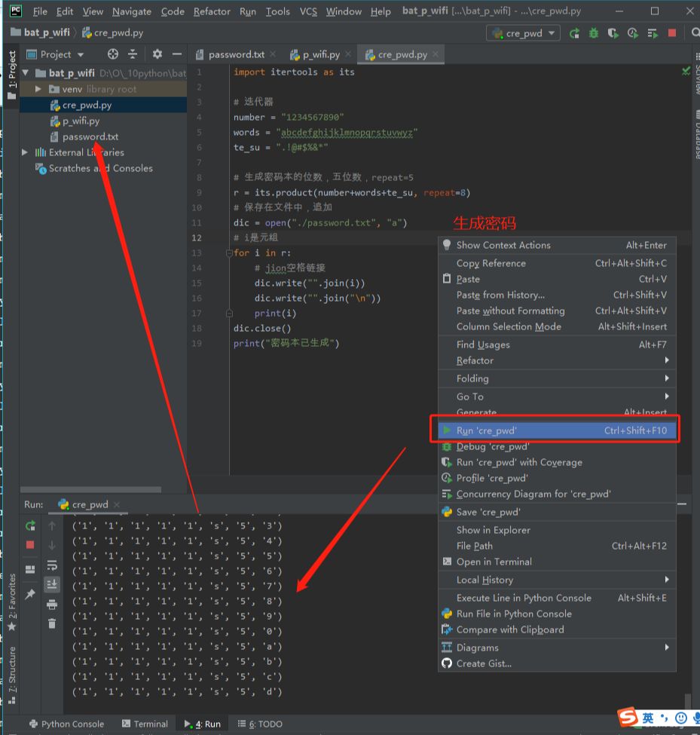The image size is (700, 735).
Task: Click the Project panel horizontal scrollbar
Action: [x=90, y=489]
